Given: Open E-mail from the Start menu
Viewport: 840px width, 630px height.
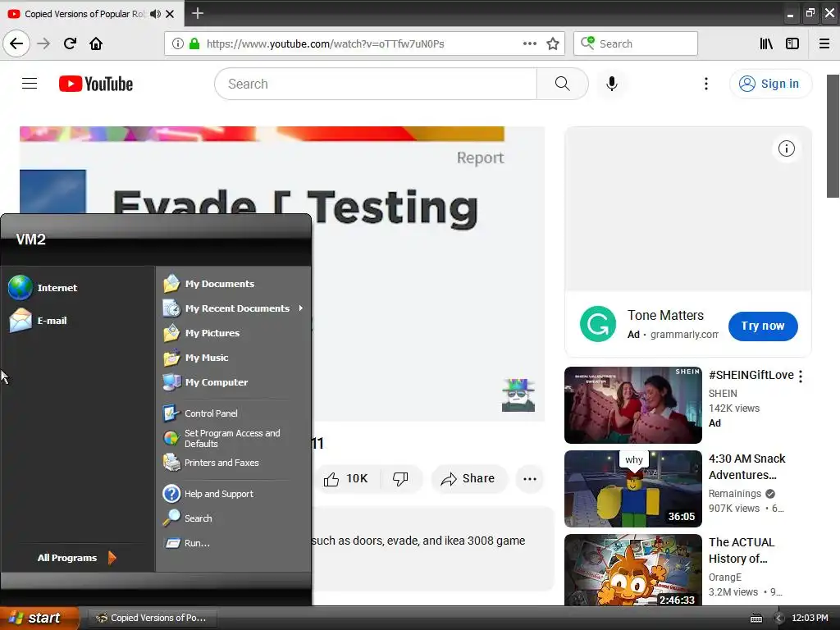Looking at the screenshot, I should coord(38,321).
